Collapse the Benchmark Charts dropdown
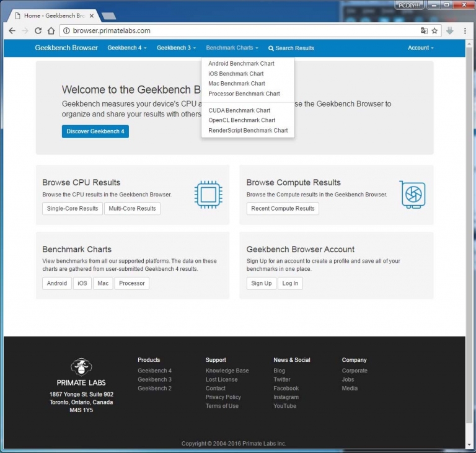Viewport: 476px width, 453px height. pos(232,48)
